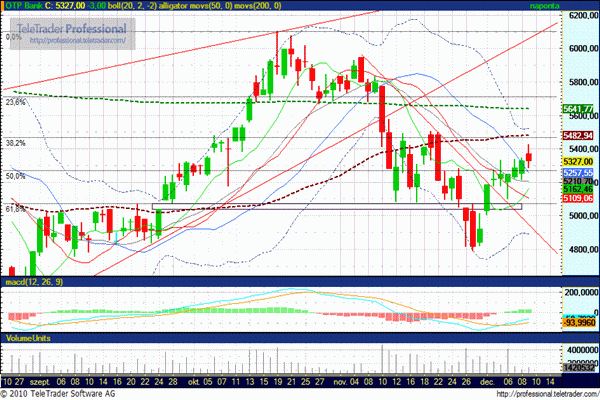
Task: Click the 23,6% Fibonacci level label
Action: (15, 101)
